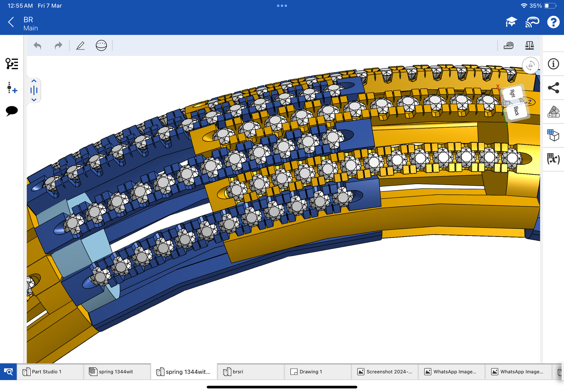Open the tab search manager button
564x392 pixels.
[8, 372]
